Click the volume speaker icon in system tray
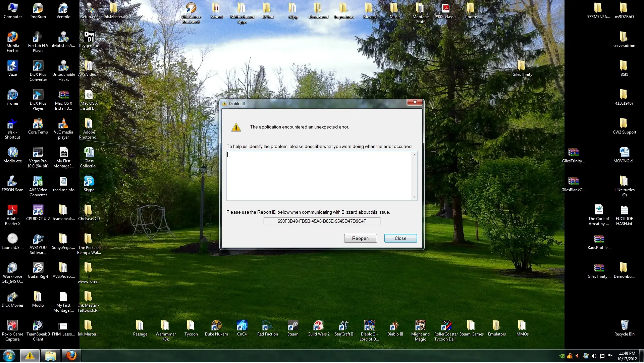Viewport: 644px width, 363px height. click(x=594, y=356)
